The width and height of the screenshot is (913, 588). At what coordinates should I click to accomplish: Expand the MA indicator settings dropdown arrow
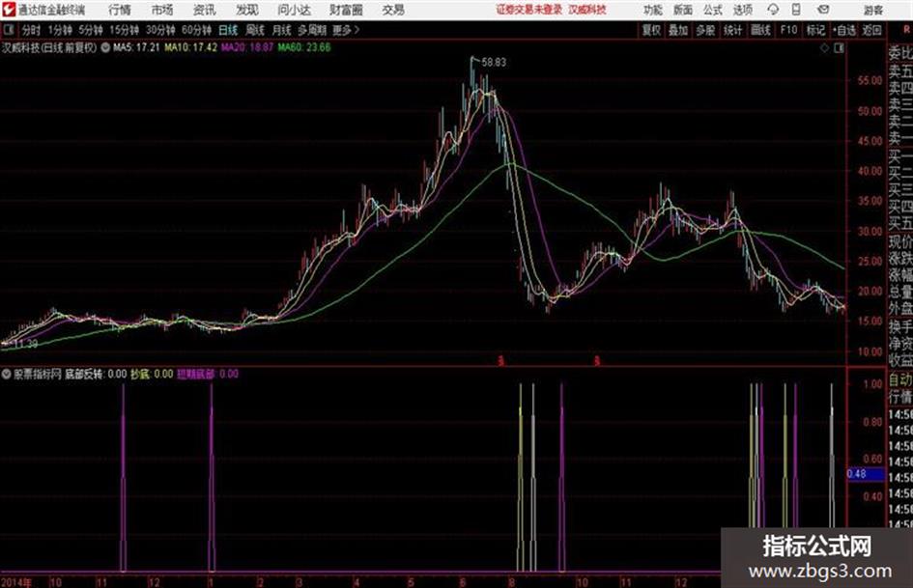[x=105, y=47]
